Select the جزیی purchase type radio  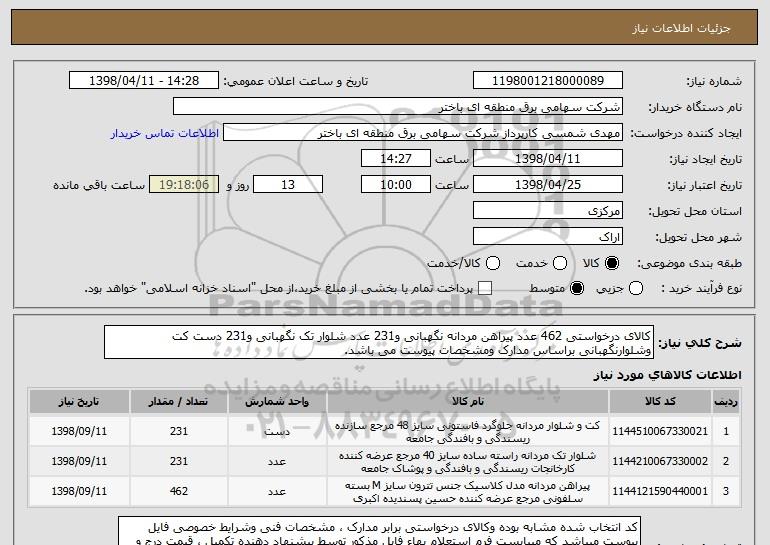pyautogui.click(x=636, y=288)
